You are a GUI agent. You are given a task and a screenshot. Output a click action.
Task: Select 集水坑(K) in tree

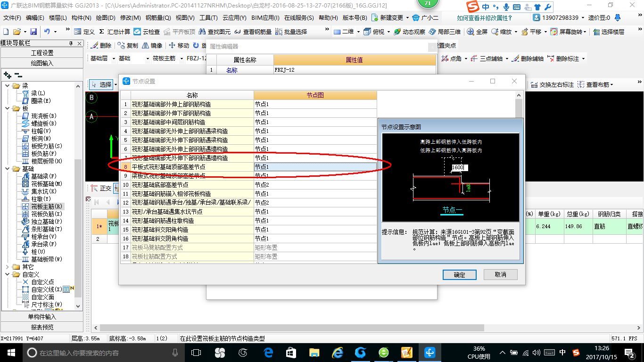pos(39,191)
